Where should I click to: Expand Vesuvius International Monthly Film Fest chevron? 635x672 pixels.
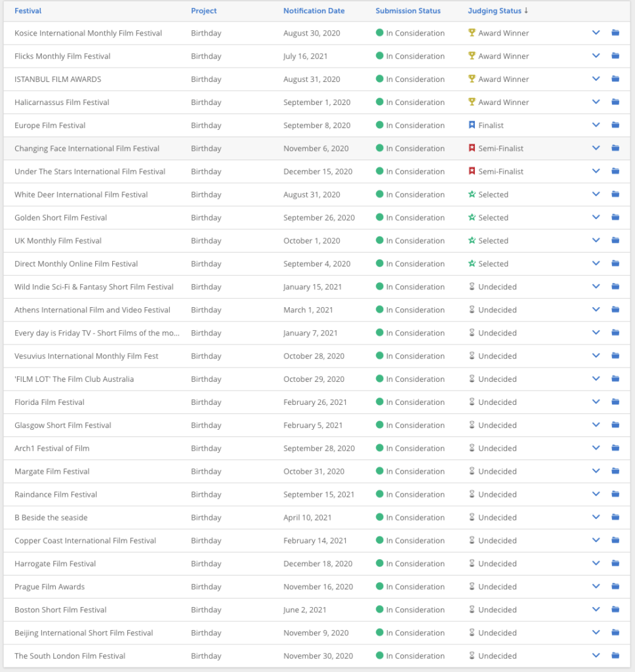coord(596,356)
